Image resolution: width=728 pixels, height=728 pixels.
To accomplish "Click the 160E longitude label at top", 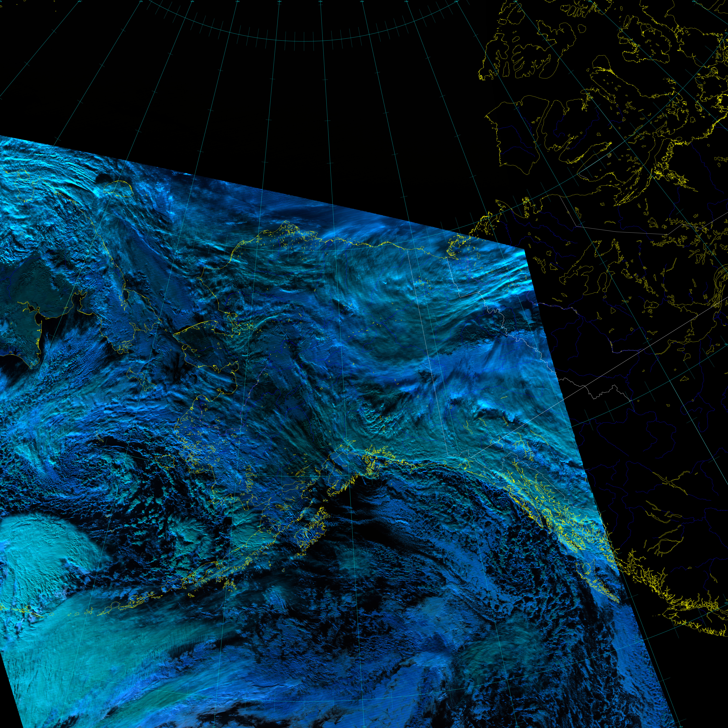I will coord(79,1).
